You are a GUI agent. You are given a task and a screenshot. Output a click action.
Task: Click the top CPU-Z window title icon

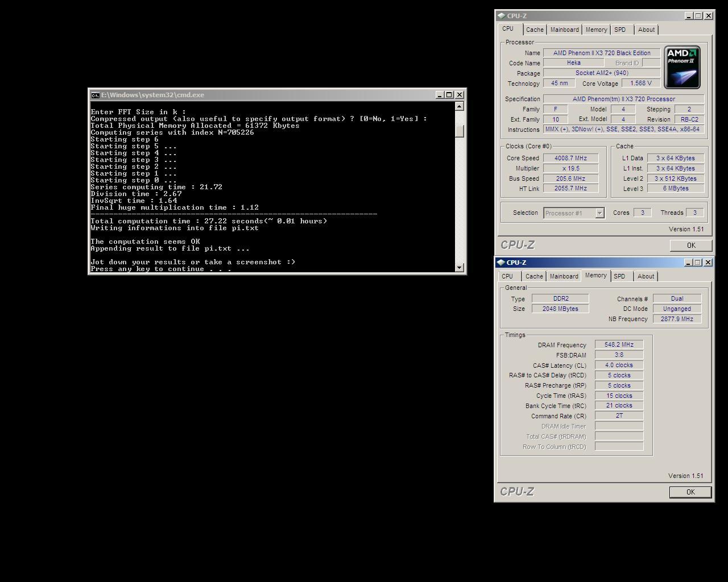pos(501,16)
